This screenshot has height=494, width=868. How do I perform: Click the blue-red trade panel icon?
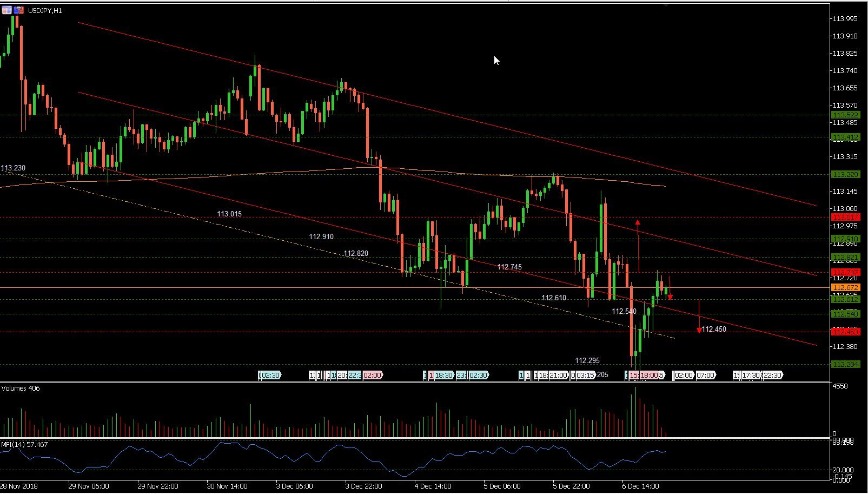tap(19, 10)
